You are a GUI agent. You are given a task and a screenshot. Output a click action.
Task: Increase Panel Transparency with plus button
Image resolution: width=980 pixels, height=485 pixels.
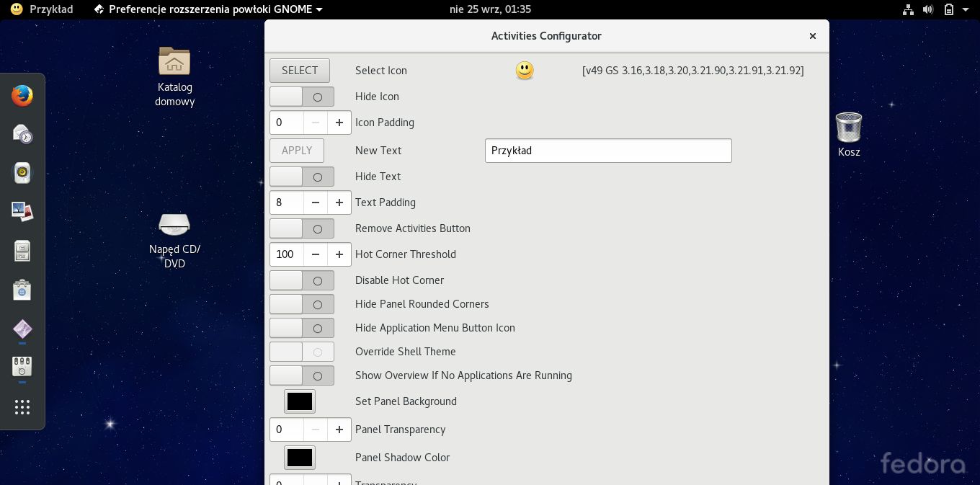(x=339, y=430)
